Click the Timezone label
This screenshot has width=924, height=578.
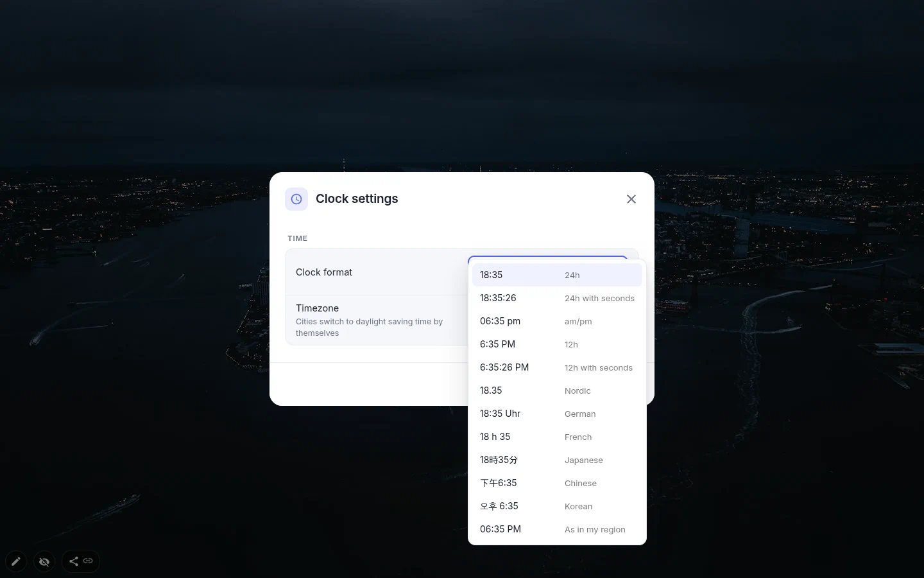point(317,308)
